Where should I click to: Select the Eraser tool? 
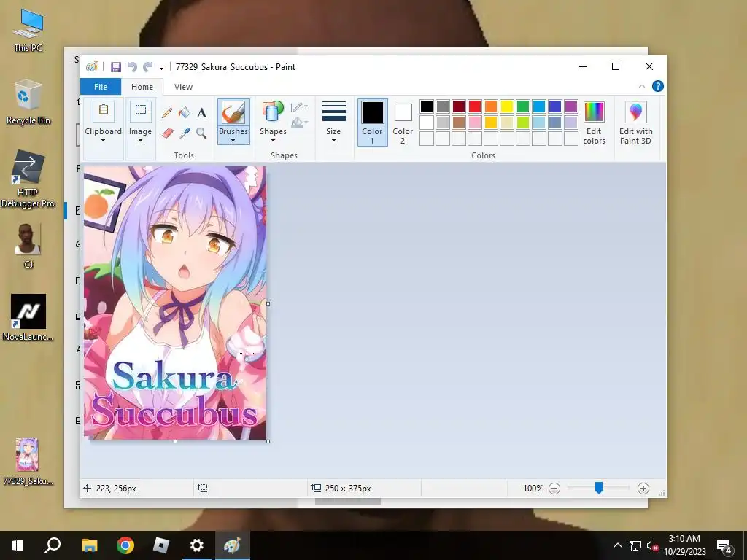click(167, 133)
